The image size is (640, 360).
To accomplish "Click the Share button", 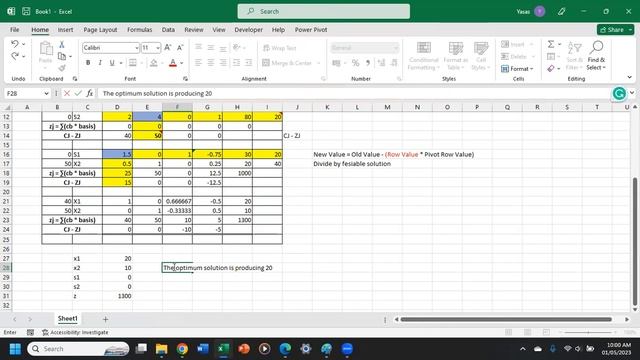I will 616,30.
